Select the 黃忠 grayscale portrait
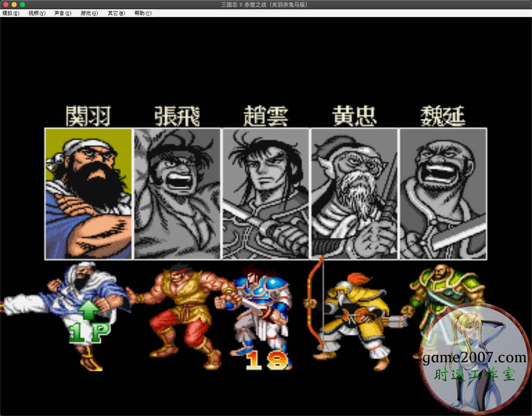 click(355, 194)
